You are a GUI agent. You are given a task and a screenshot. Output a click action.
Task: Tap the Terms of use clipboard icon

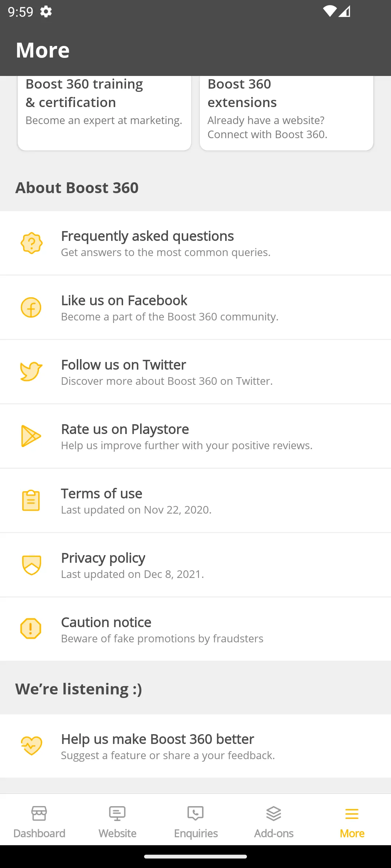tap(31, 500)
